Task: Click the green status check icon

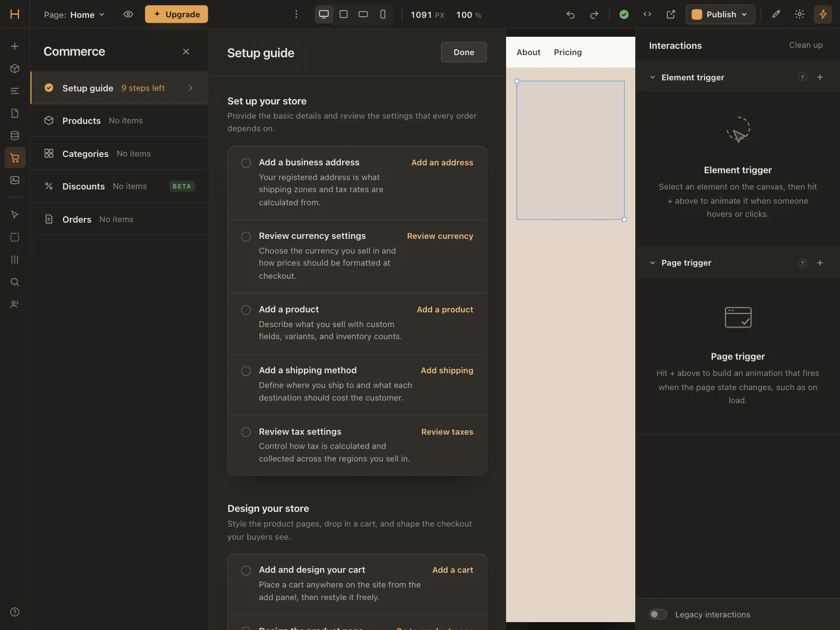Action: point(624,15)
